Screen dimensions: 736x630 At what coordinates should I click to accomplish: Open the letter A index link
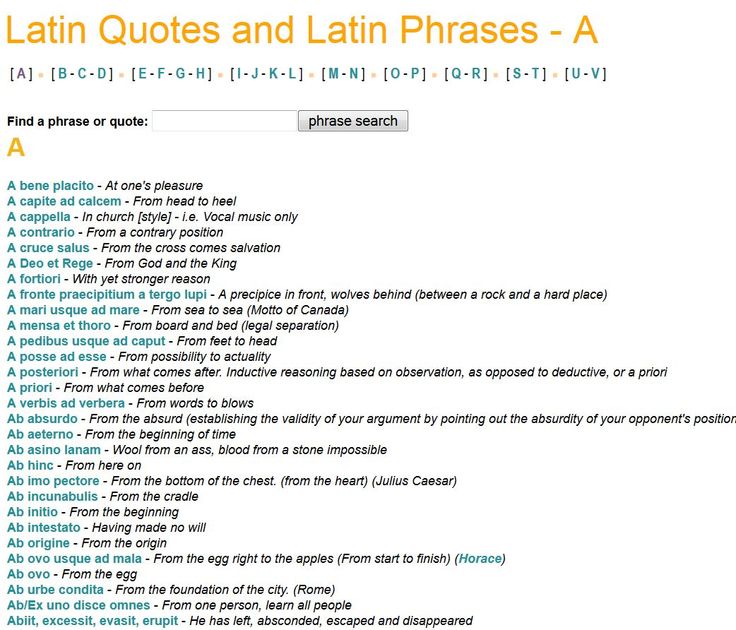click(x=21, y=73)
